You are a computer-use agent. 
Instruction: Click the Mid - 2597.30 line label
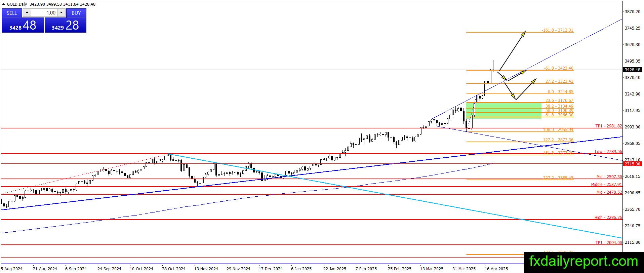click(609, 177)
